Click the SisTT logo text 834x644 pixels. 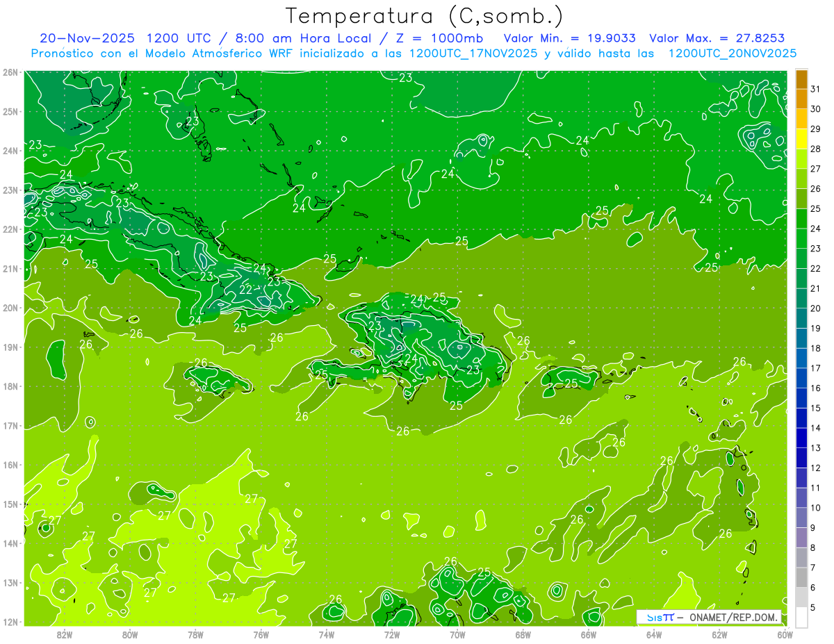(x=660, y=617)
